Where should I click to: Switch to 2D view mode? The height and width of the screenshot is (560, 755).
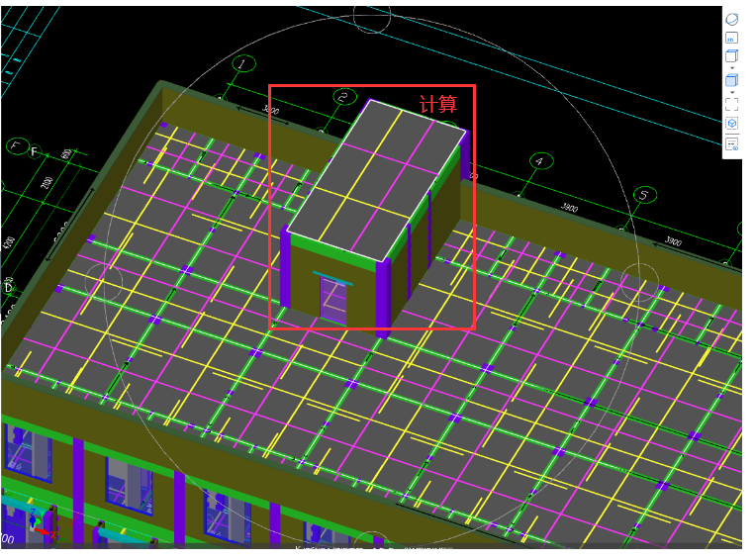[x=731, y=38]
